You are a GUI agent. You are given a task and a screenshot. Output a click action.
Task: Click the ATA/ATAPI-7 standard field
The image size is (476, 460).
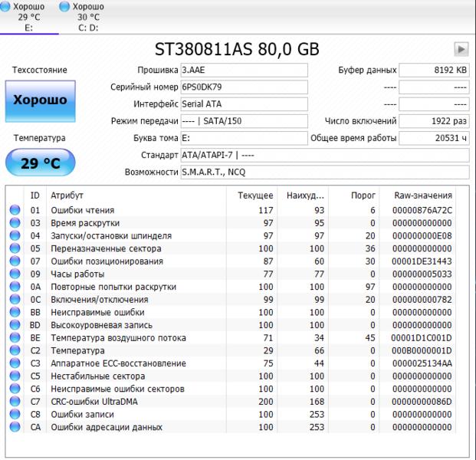[325, 155]
